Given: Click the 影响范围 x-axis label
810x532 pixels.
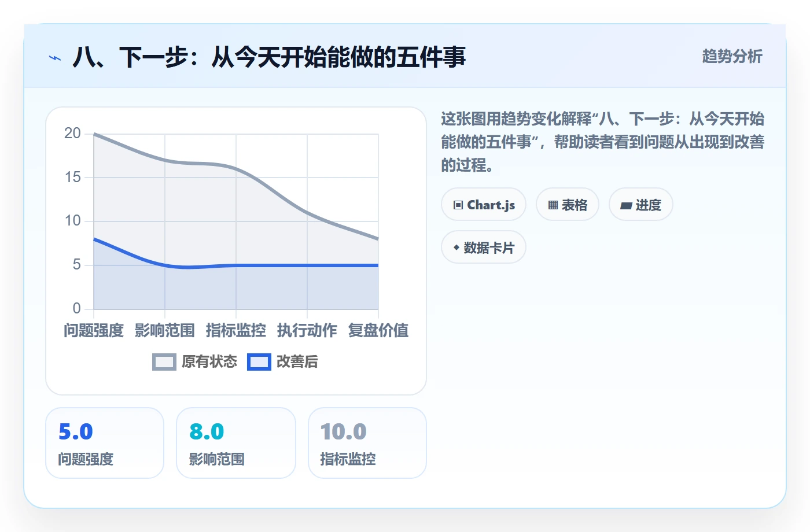Looking at the screenshot, I should coord(165,330).
